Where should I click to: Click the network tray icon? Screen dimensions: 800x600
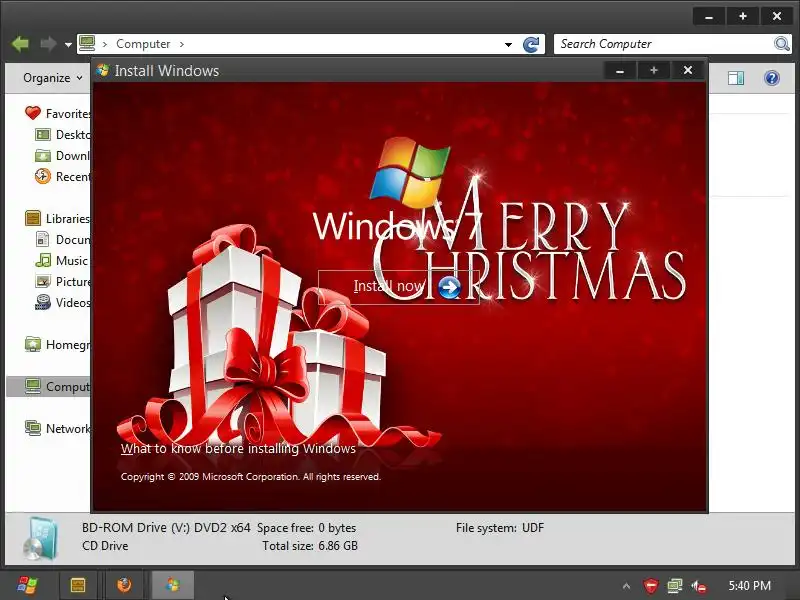pos(674,586)
